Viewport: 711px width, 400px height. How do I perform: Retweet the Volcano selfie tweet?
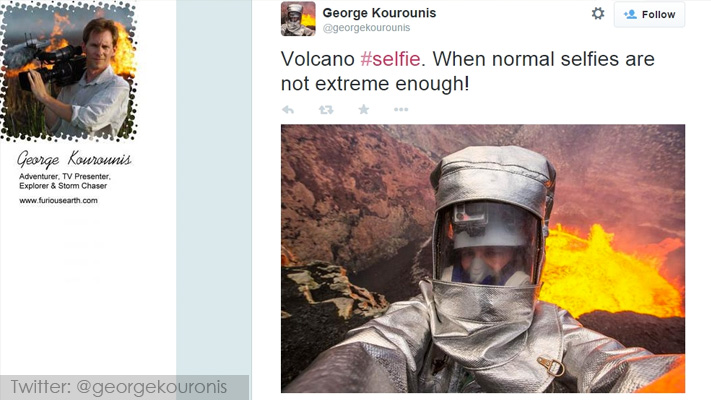point(326,110)
